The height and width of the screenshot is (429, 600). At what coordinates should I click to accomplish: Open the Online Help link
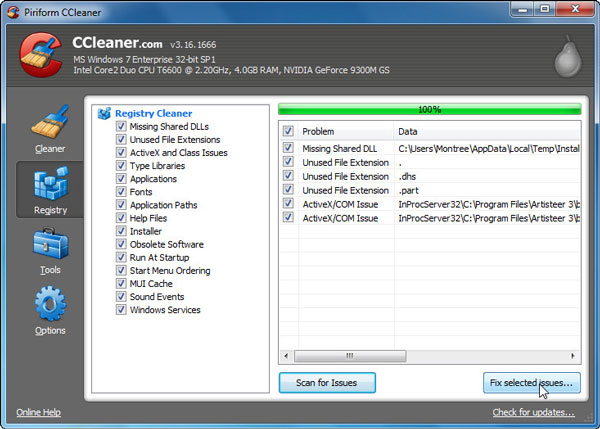38,412
